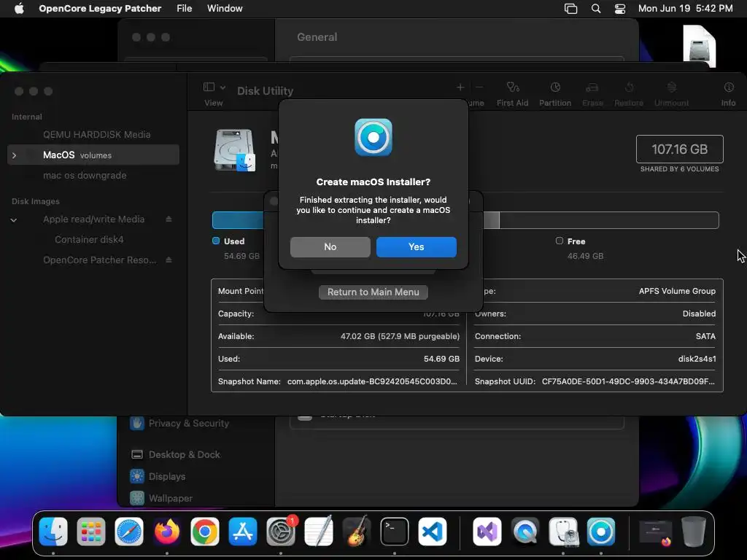
Task: Click the Used legend swatch
Action: pyautogui.click(x=216, y=241)
